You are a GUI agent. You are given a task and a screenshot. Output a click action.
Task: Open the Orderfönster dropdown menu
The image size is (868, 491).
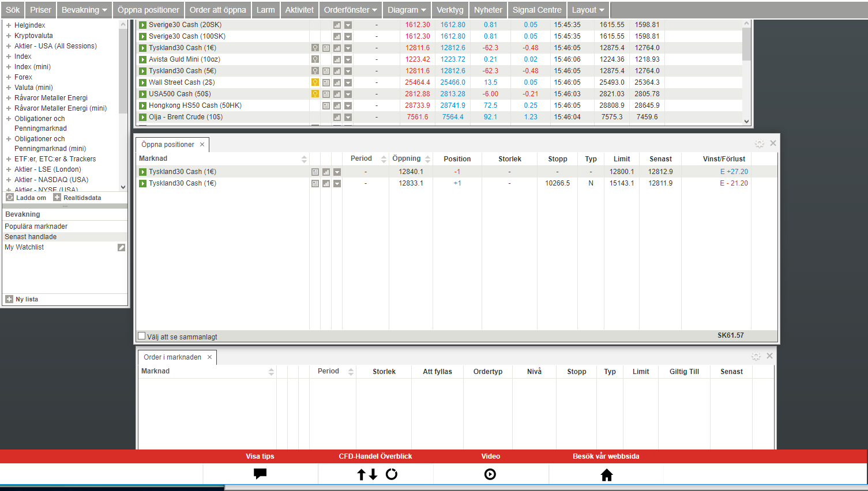pyautogui.click(x=350, y=10)
